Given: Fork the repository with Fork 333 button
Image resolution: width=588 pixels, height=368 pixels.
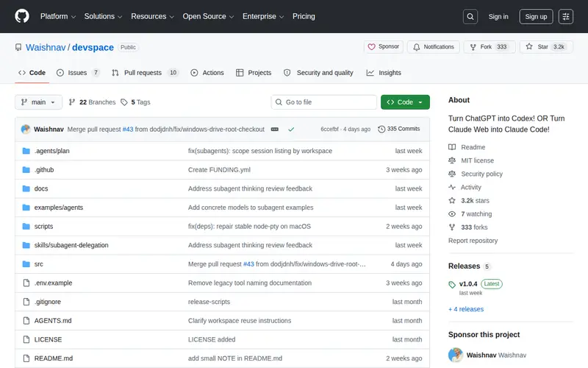Looking at the screenshot, I should (x=490, y=46).
